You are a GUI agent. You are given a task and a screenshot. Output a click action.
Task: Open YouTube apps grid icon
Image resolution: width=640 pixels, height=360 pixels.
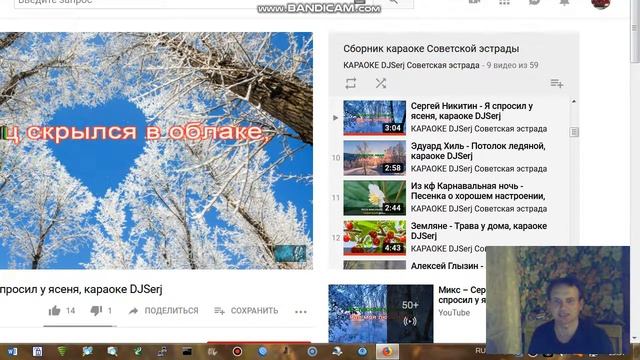click(504, 2)
